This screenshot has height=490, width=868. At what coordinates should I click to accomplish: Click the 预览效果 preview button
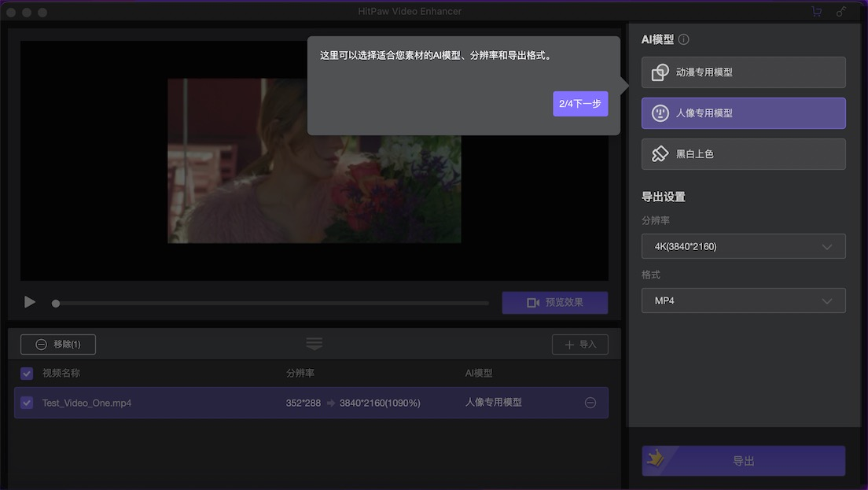[554, 303]
